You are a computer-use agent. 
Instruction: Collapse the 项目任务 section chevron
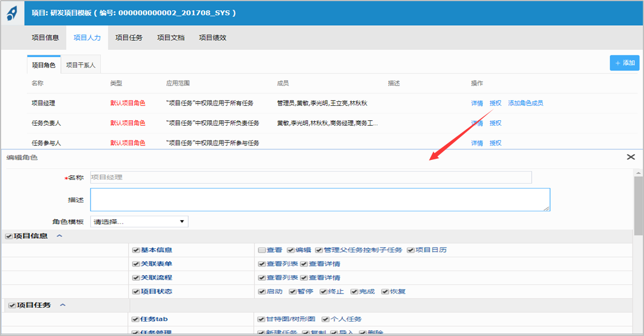(x=63, y=305)
